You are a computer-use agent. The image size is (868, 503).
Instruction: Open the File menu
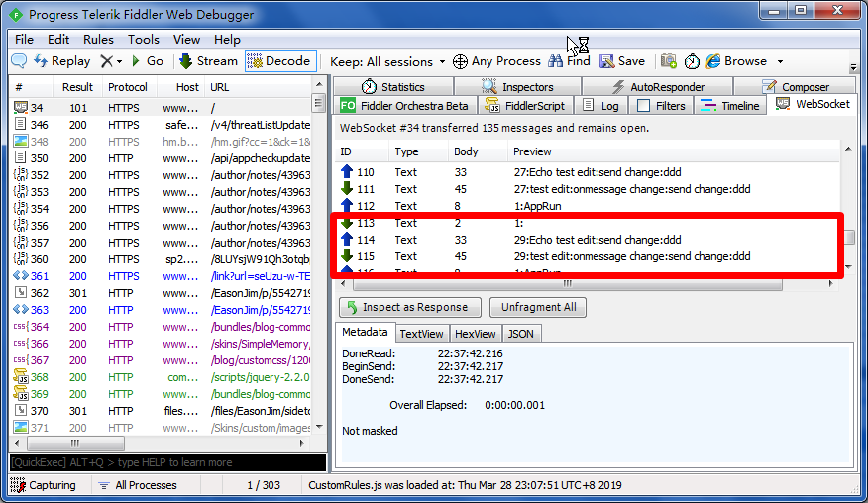(x=24, y=40)
